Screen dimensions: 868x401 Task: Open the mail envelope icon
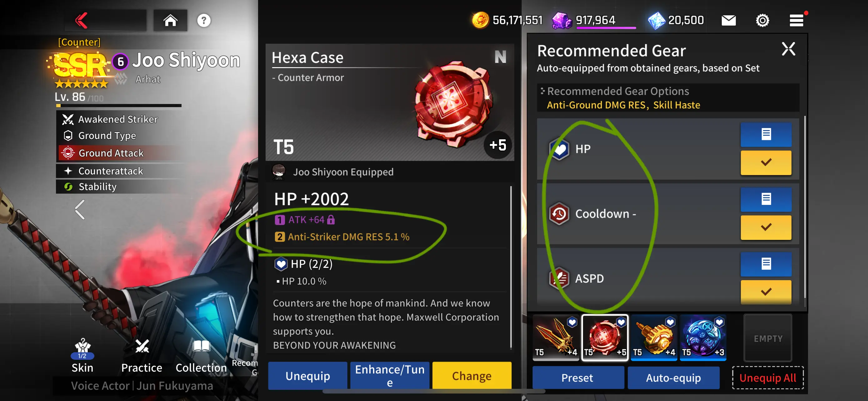click(x=729, y=21)
